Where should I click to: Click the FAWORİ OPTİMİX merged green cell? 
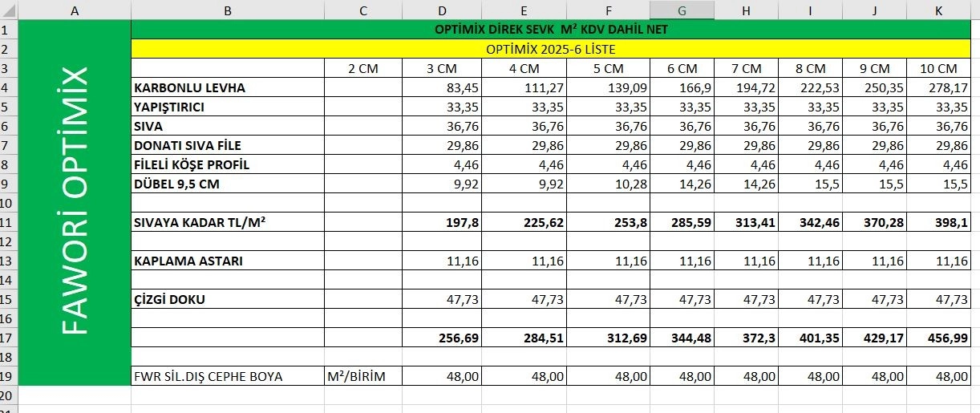coord(75,203)
